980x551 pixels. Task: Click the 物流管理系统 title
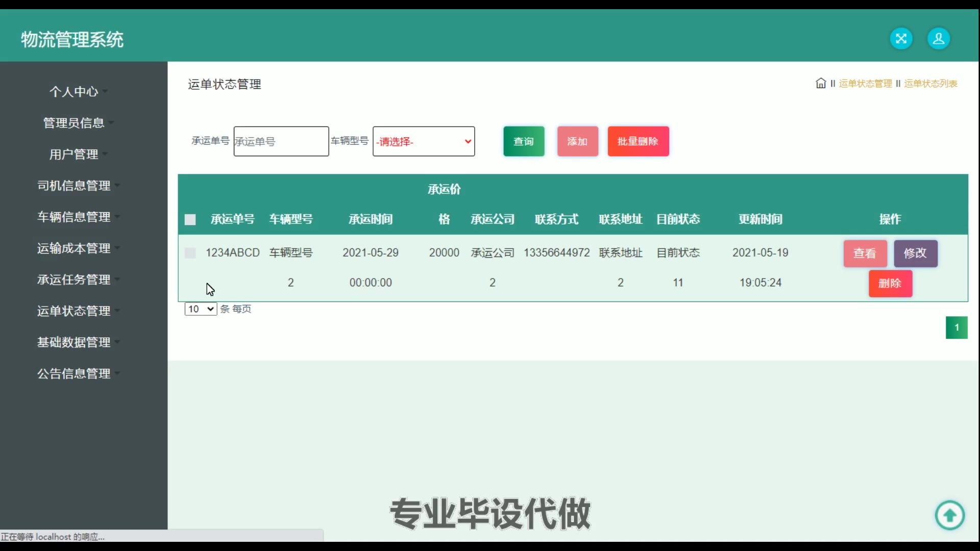click(72, 39)
